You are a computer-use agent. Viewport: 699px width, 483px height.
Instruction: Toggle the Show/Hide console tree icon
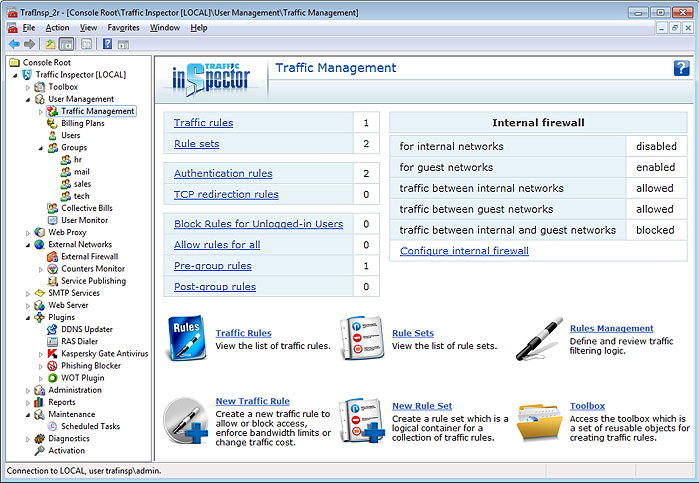[66, 44]
